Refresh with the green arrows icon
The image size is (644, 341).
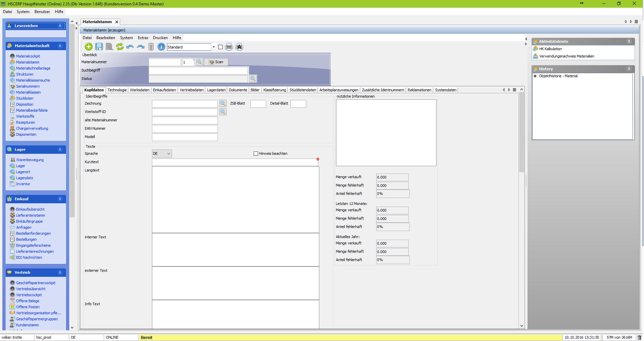pyautogui.click(x=119, y=47)
